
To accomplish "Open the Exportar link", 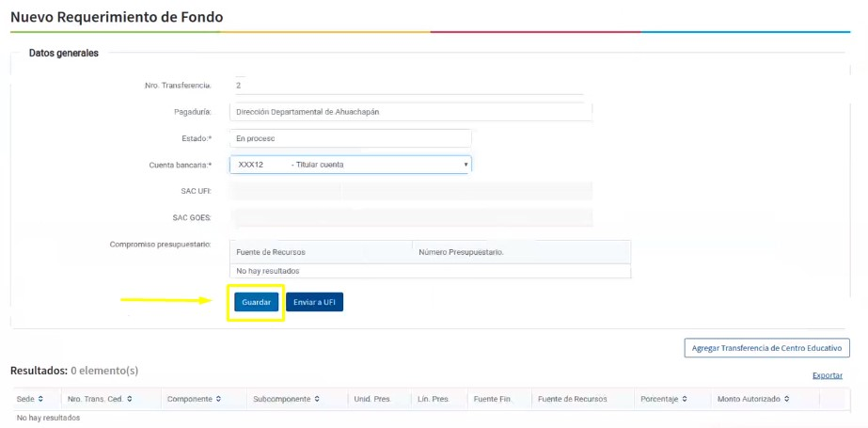I will (828, 375).
